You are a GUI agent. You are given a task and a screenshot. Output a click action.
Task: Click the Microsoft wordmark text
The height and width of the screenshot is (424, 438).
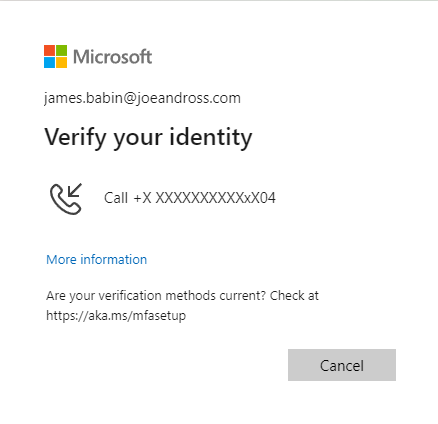point(113,57)
